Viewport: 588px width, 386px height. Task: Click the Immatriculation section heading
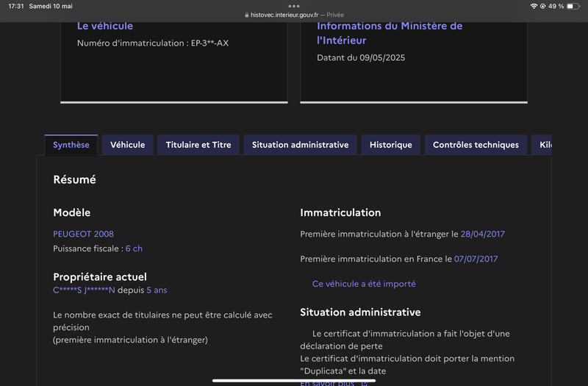tap(340, 212)
